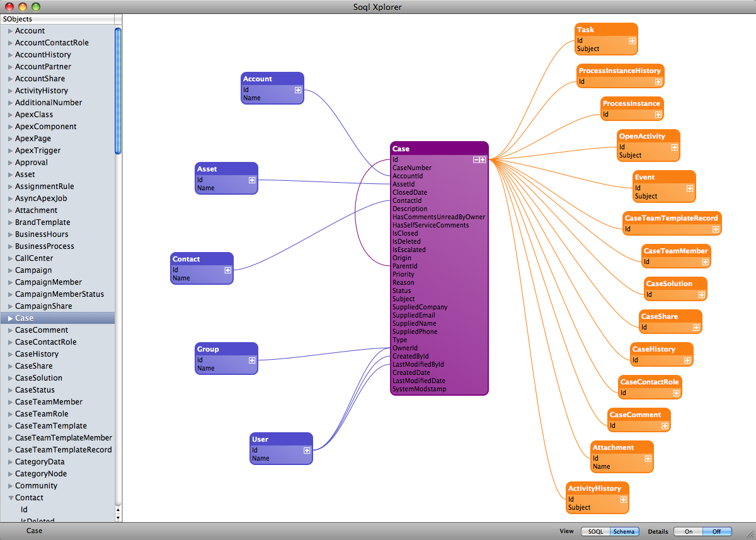Expand Community disclosure triangle
756x540 pixels.
click(x=10, y=486)
